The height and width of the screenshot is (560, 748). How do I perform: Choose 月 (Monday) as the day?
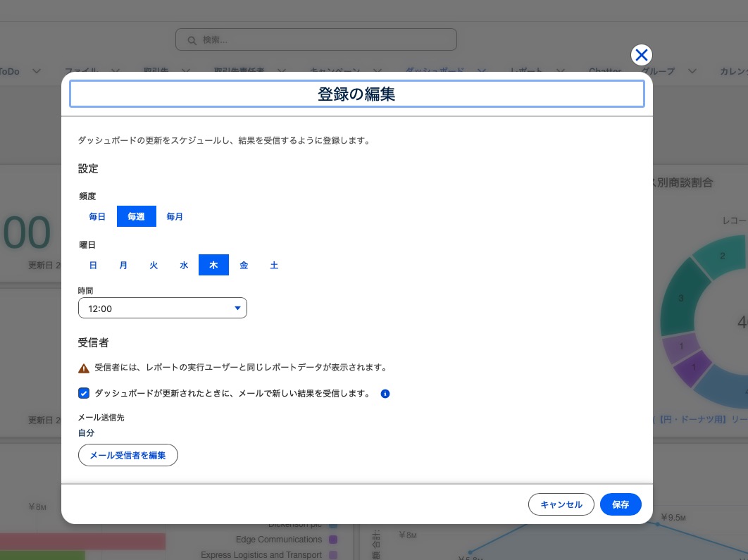point(123,266)
